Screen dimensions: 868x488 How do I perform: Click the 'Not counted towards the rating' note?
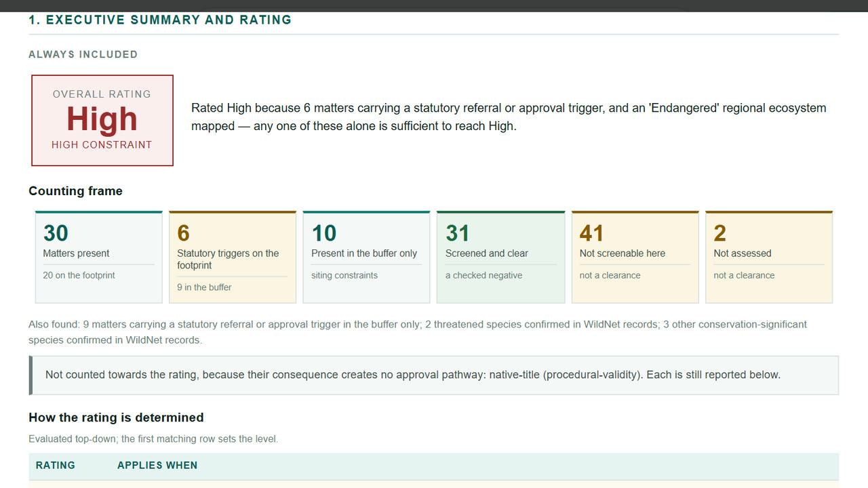coord(434,375)
